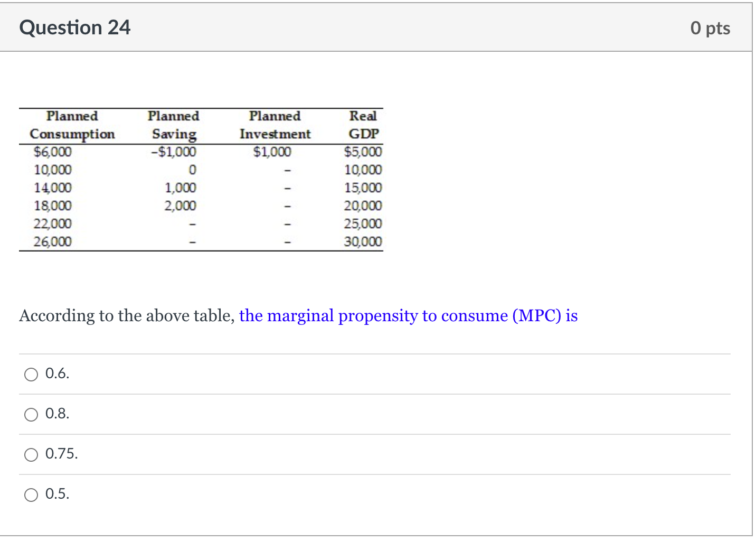Click the highlighted MPC phrase text
Screen dimensions: 756x560
pos(408,315)
